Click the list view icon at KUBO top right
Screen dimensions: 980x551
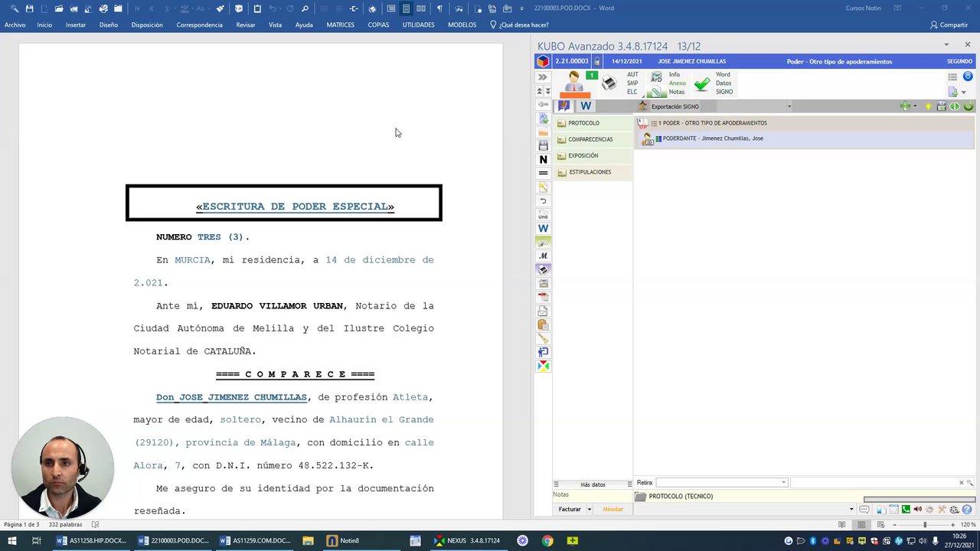tap(952, 77)
